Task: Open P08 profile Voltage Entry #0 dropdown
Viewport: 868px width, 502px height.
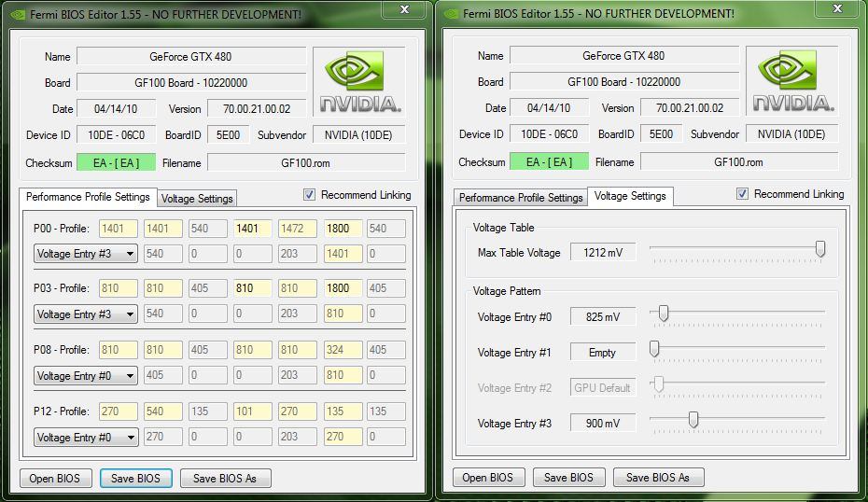Action: (86, 376)
